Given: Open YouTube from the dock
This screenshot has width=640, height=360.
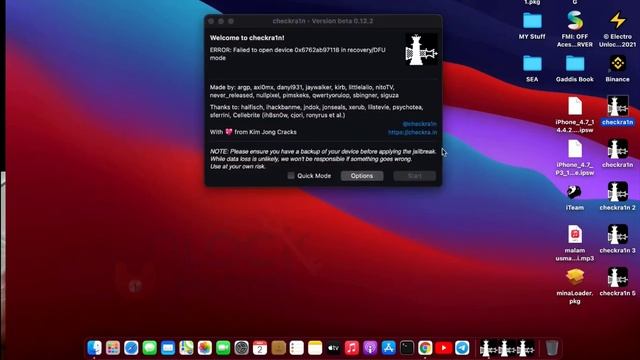Looking at the screenshot, I should [443, 348].
